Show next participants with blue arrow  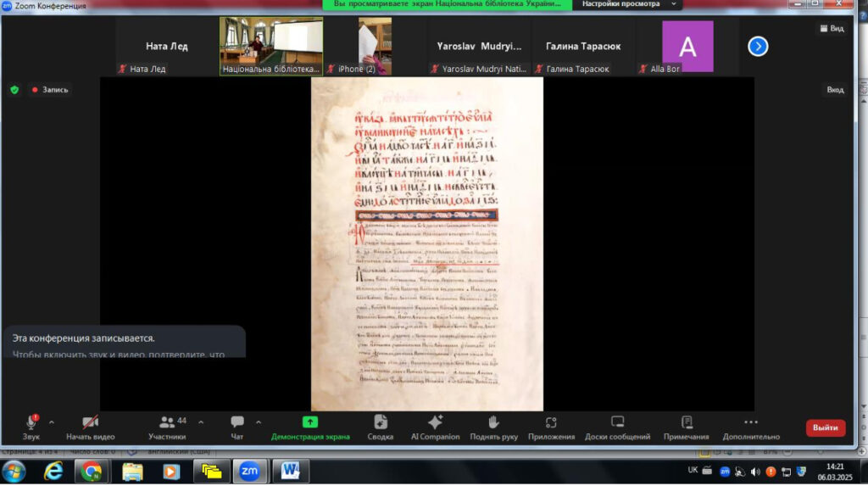(758, 46)
